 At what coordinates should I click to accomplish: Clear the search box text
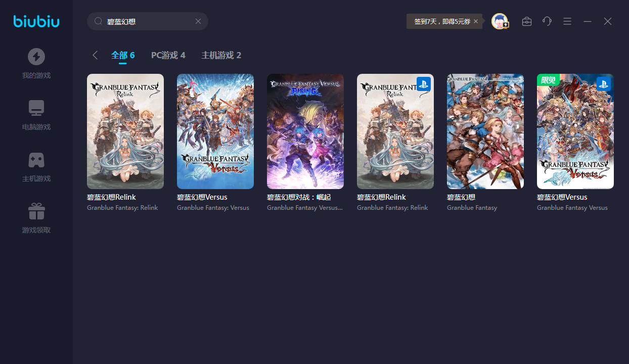pos(198,21)
